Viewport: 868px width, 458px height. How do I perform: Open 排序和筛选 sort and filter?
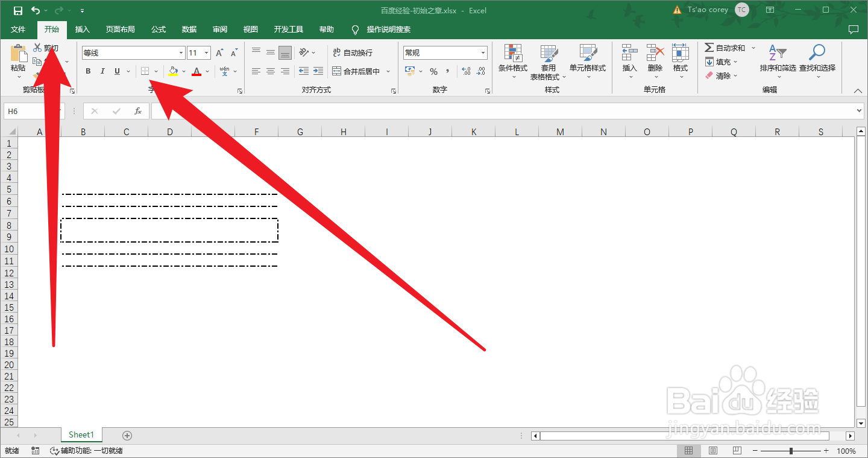point(778,61)
